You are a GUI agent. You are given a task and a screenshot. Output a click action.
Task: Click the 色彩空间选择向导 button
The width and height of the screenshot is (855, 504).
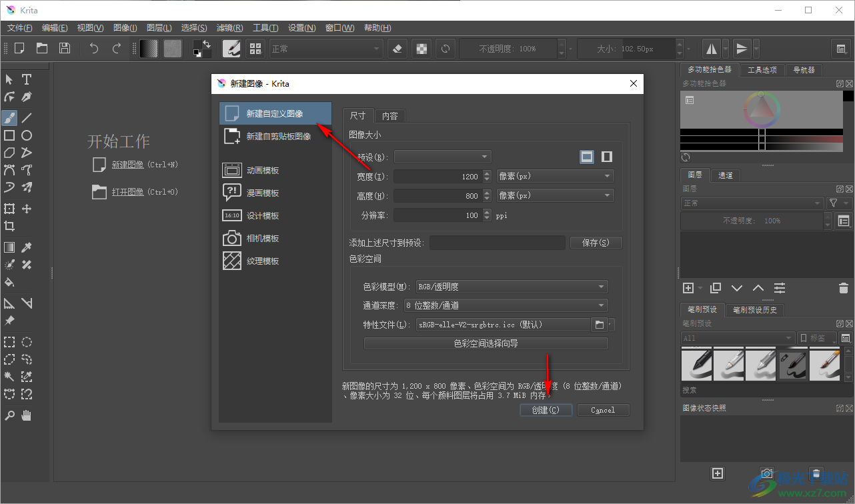[486, 343]
